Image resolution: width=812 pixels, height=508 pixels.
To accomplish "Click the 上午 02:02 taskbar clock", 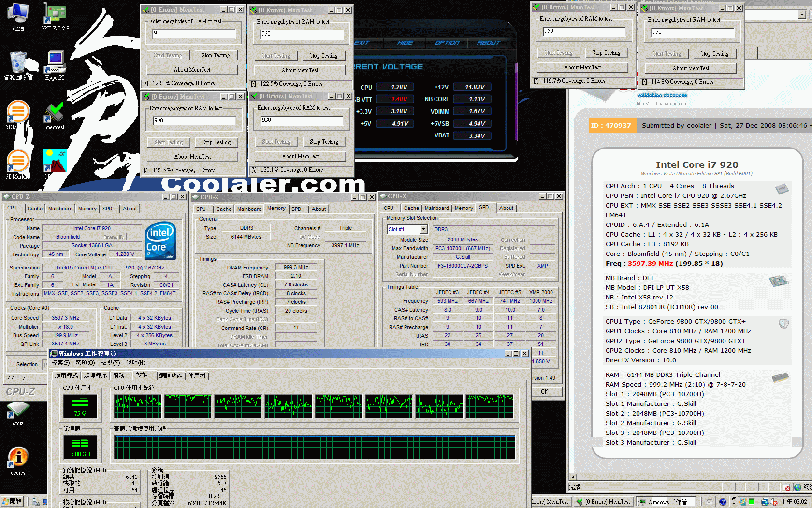I will pos(794,502).
